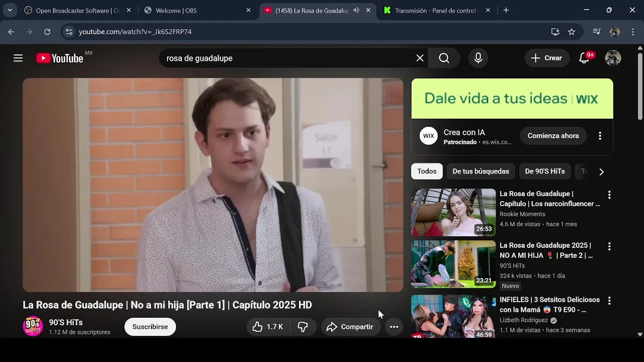Select De 90'S HiTs chip
The width and height of the screenshot is (644, 362).
tap(545, 171)
